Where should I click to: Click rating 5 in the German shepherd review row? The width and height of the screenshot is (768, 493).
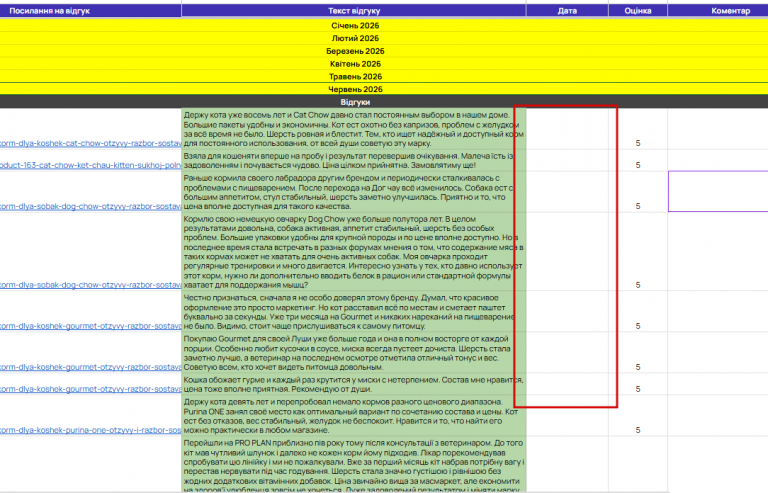click(638, 284)
